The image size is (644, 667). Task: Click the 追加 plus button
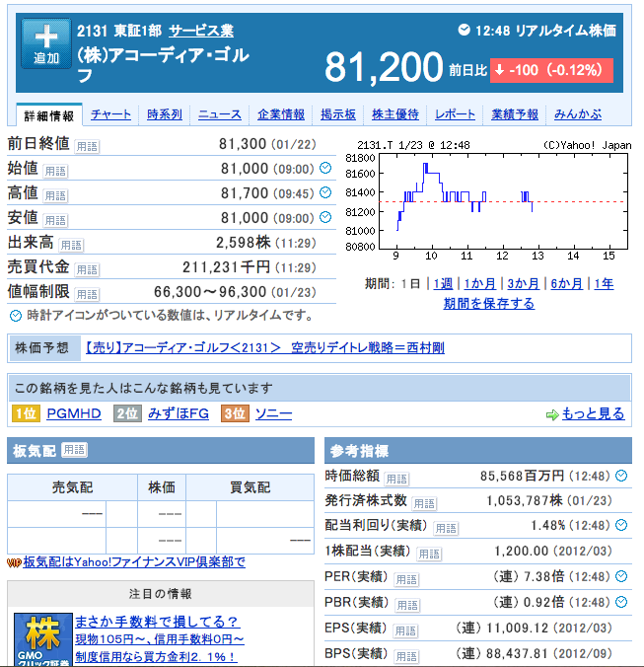46,43
